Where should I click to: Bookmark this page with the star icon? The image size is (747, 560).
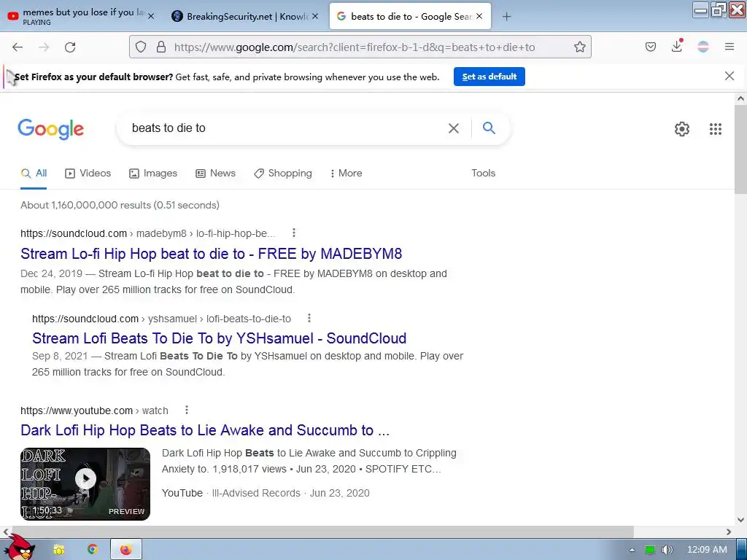pyautogui.click(x=580, y=47)
